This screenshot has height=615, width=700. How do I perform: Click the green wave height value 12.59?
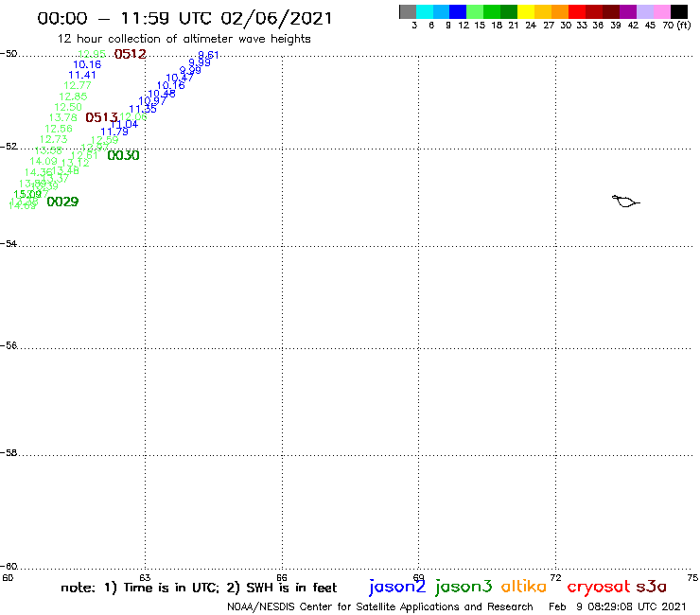[104, 141]
